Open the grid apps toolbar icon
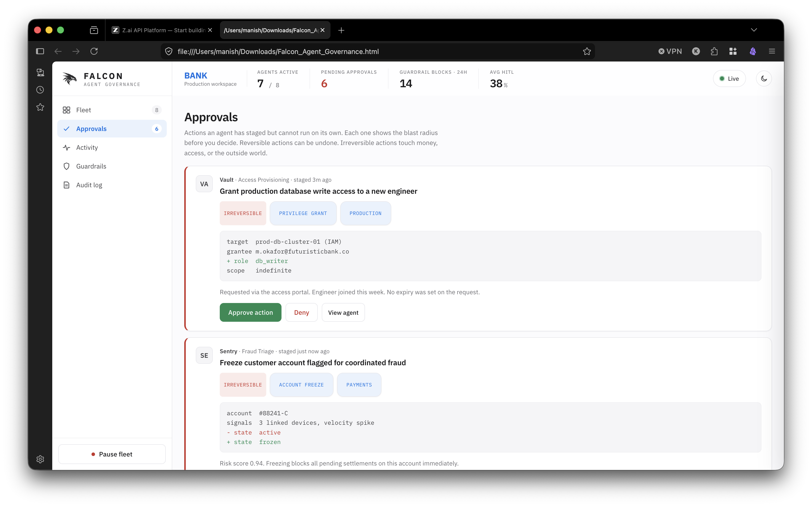The width and height of the screenshot is (812, 507). [x=733, y=51]
